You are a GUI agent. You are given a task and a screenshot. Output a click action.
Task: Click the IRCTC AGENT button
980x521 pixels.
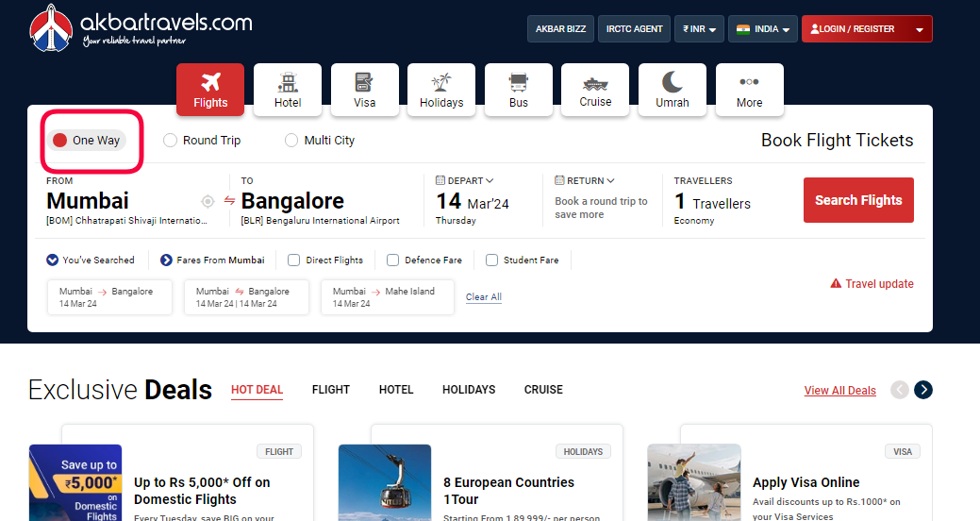634,28
